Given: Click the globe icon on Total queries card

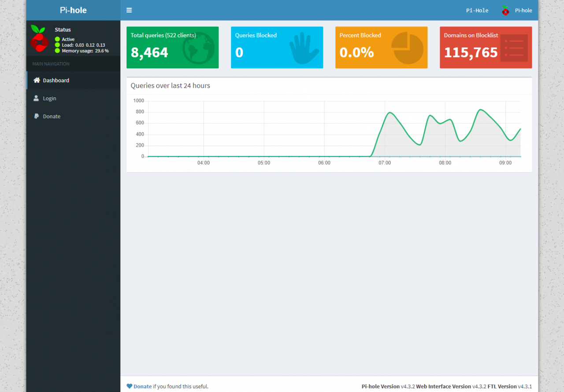Looking at the screenshot, I should (x=198, y=48).
